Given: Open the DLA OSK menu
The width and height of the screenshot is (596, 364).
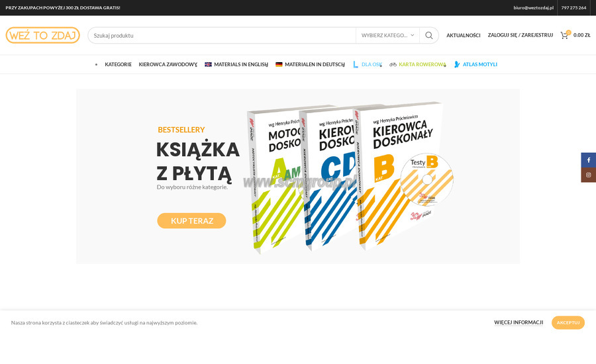Looking at the screenshot, I should [372, 65].
